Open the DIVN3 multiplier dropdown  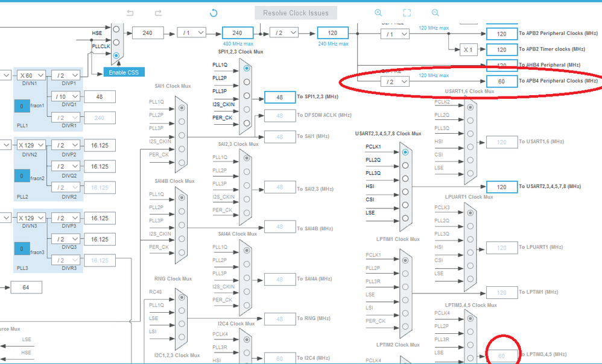tap(31, 218)
